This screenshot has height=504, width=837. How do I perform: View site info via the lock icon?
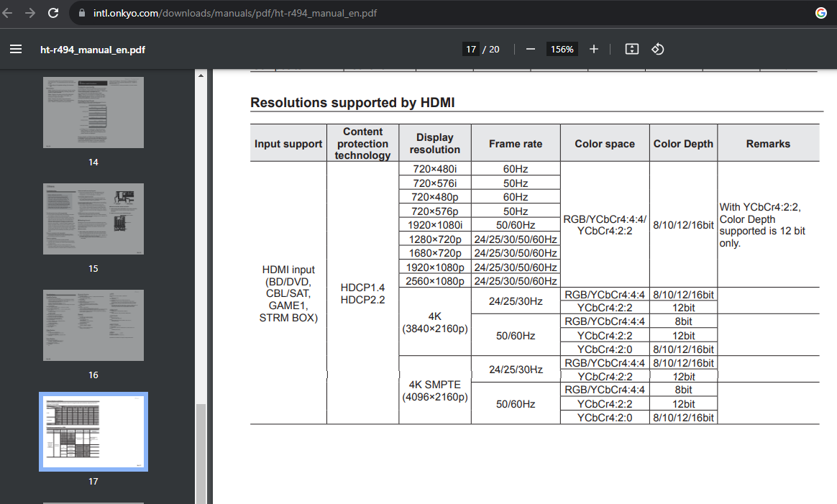81,14
